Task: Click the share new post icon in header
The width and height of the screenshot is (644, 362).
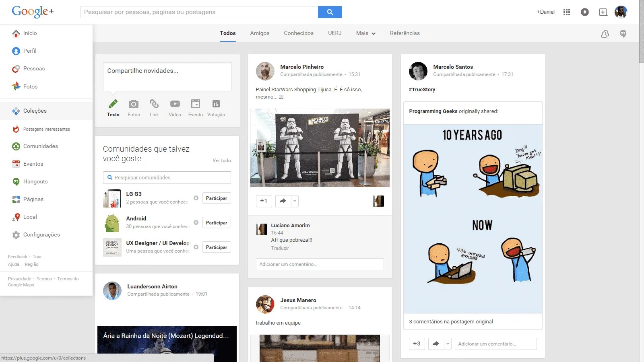Action: (x=603, y=12)
